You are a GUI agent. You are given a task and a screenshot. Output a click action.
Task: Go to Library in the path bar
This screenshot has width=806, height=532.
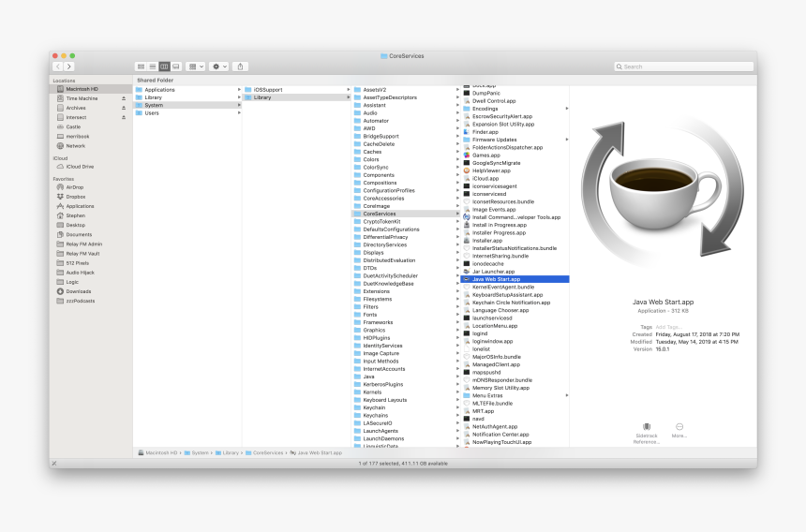point(227,453)
